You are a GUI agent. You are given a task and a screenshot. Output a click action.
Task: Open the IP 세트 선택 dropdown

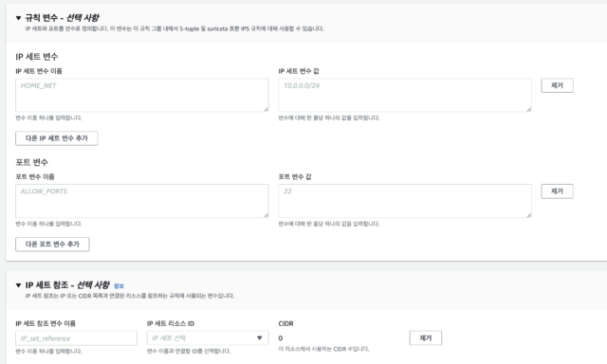coord(208,338)
